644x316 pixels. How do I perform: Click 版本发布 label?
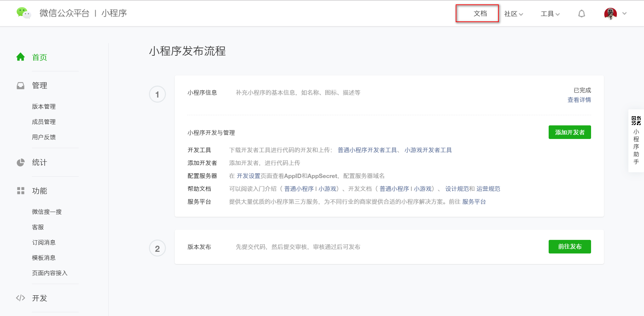click(x=199, y=247)
